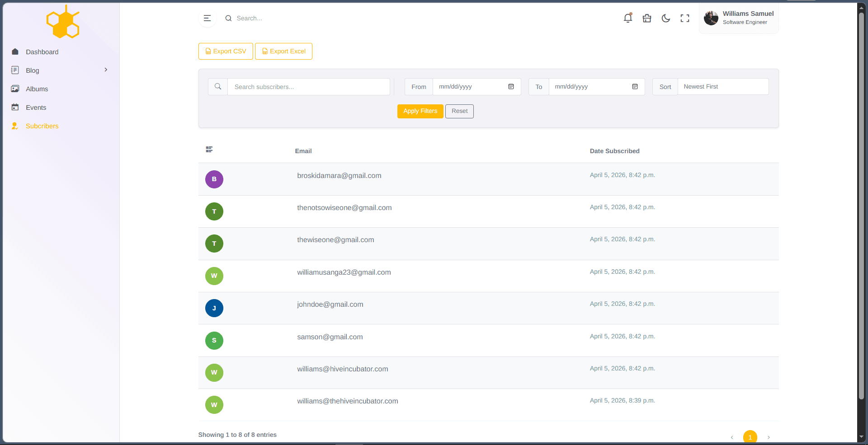Focus the Search subscribers input

tap(309, 87)
